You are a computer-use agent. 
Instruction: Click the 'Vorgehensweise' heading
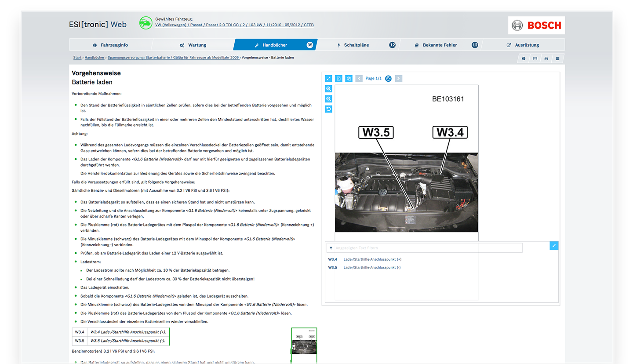coord(96,73)
